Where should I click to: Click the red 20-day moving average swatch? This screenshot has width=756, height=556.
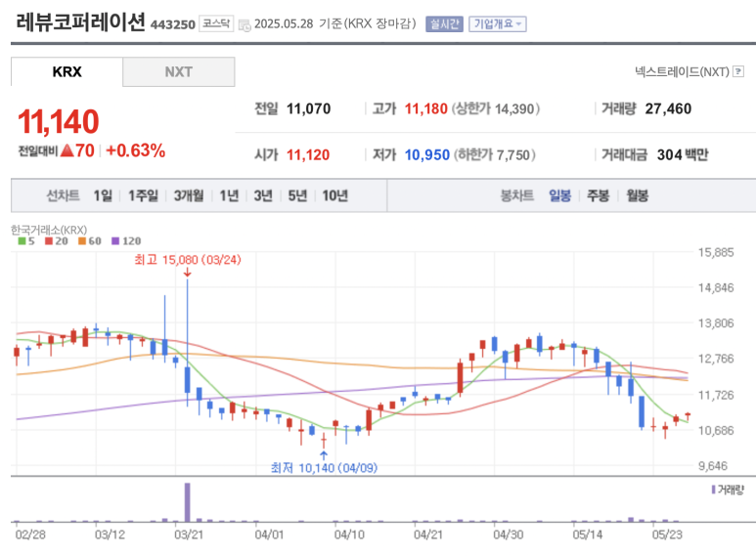tap(48, 241)
